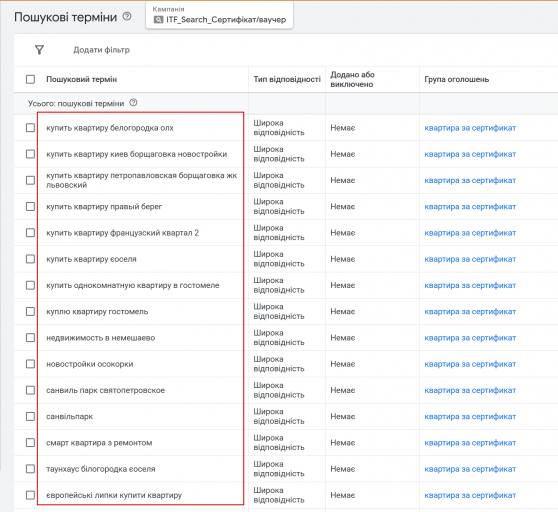The image size is (558, 512).
Task: Check the box for санвільпарк row
Action: tap(31, 416)
